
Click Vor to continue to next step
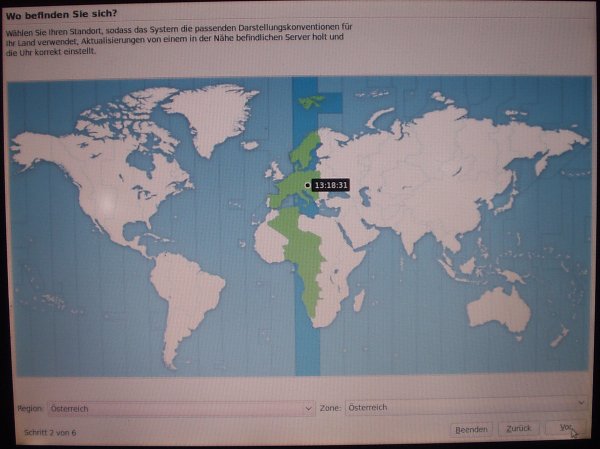pyautogui.click(x=566, y=428)
